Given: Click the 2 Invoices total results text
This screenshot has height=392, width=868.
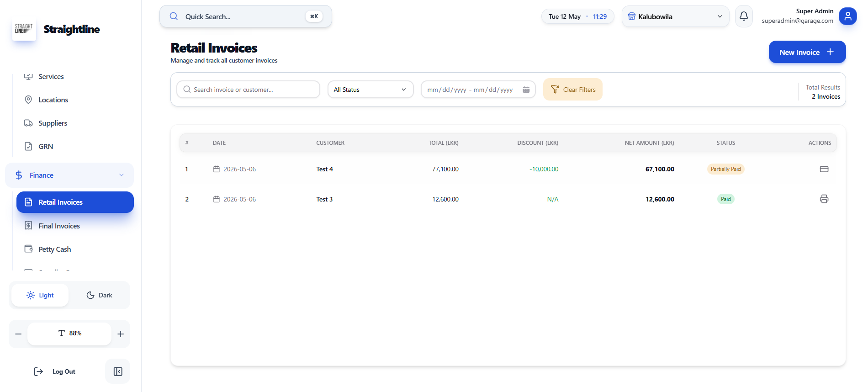Looking at the screenshot, I should click(x=826, y=96).
